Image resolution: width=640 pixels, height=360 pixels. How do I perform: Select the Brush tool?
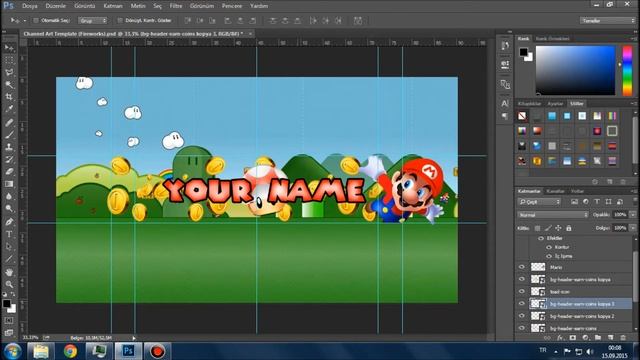coord(9,135)
